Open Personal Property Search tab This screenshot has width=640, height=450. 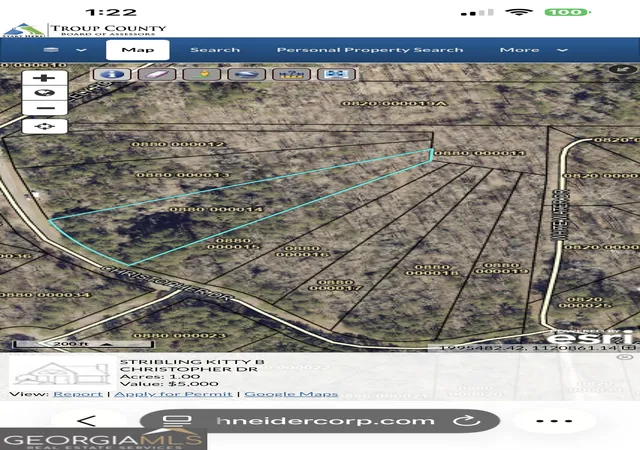(370, 50)
